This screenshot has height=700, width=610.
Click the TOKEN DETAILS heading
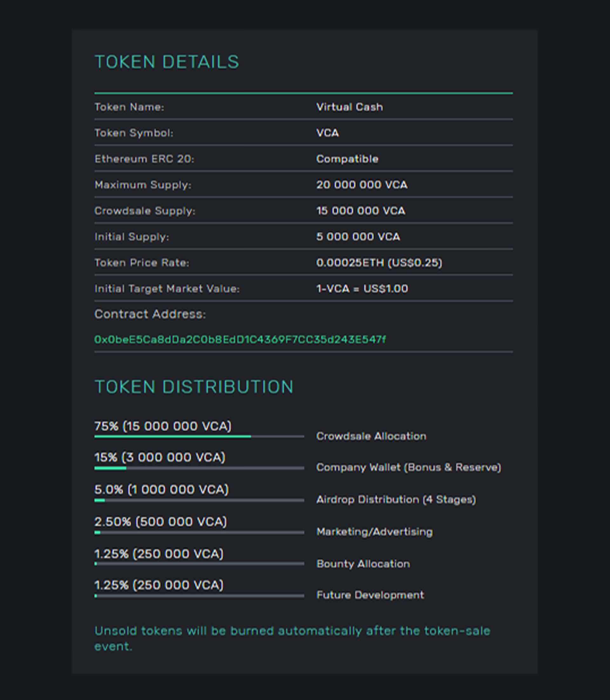coord(167,62)
